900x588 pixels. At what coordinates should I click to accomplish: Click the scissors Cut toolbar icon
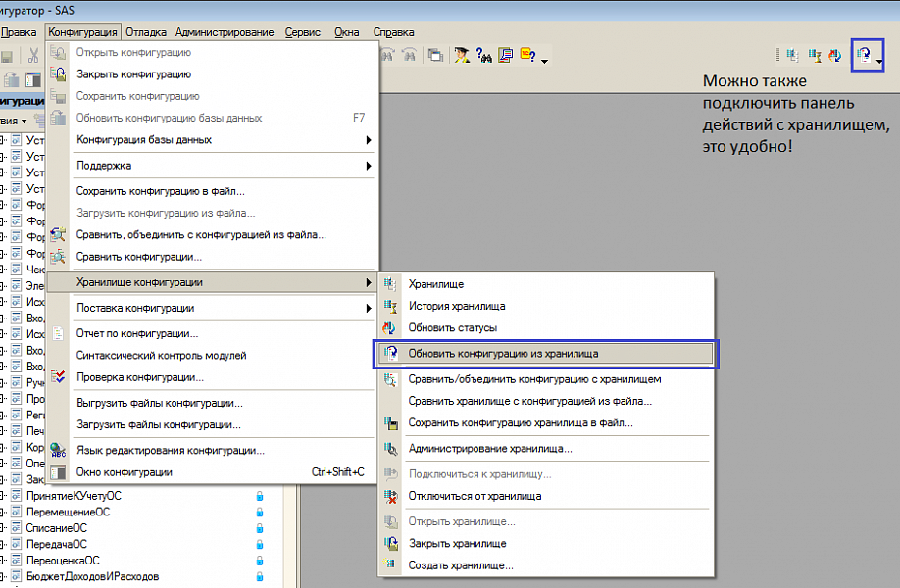tap(34, 56)
